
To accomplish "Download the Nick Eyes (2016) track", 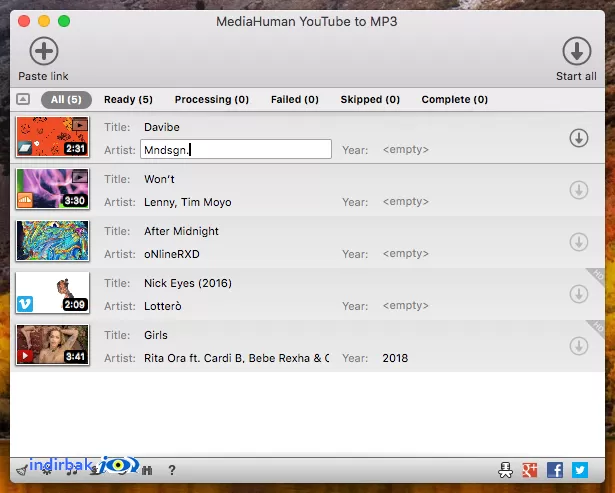I will pos(579,294).
